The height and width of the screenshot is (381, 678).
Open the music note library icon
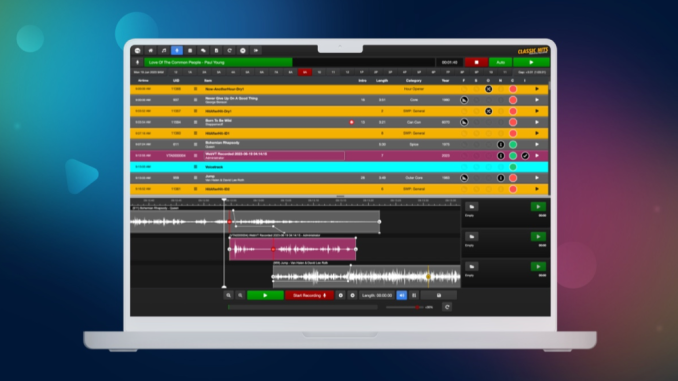(x=163, y=51)
